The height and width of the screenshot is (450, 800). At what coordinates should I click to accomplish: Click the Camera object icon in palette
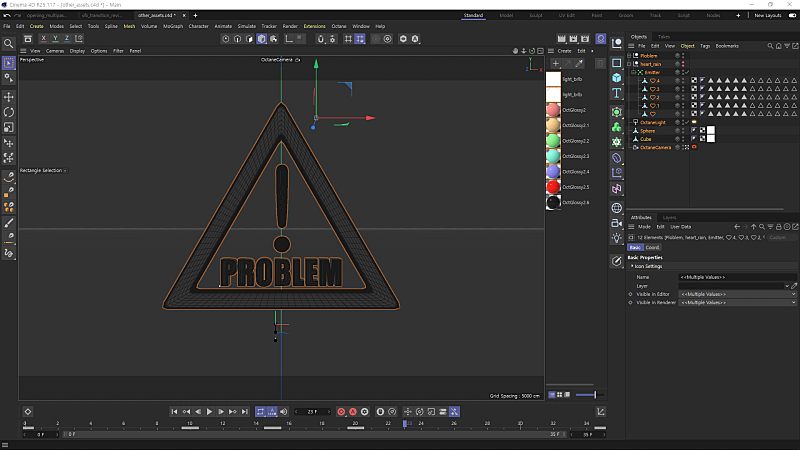617,223
